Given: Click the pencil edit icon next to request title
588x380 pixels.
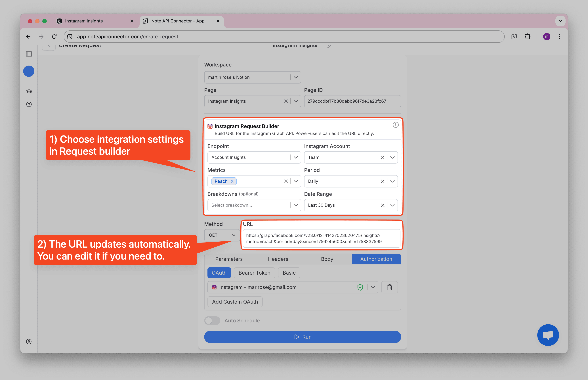Looking at the screenshot, I should [x=329, y=46].
